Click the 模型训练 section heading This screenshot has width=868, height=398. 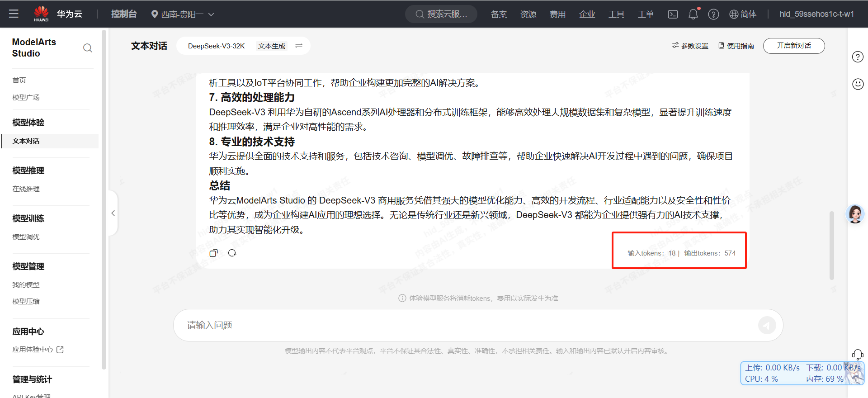point(28,218)
